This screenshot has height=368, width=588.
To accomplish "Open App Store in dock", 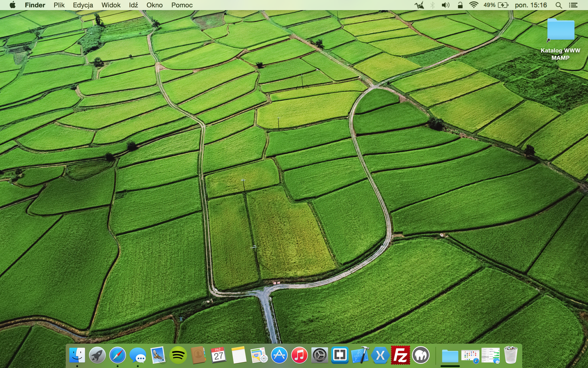I will pos(279,355).
